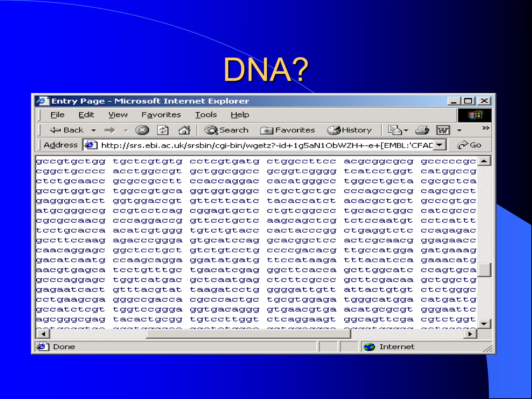Open the Tools menu

(x=206, y=115)
